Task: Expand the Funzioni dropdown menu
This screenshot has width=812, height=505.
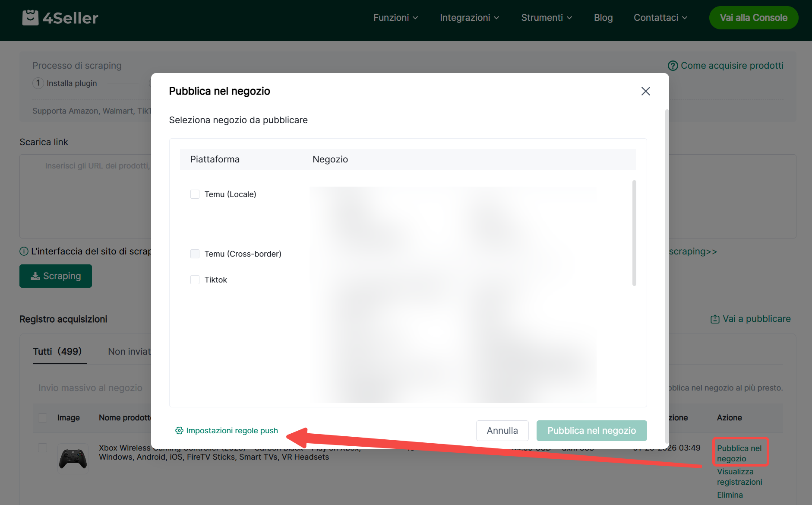Action: (395, 18)
